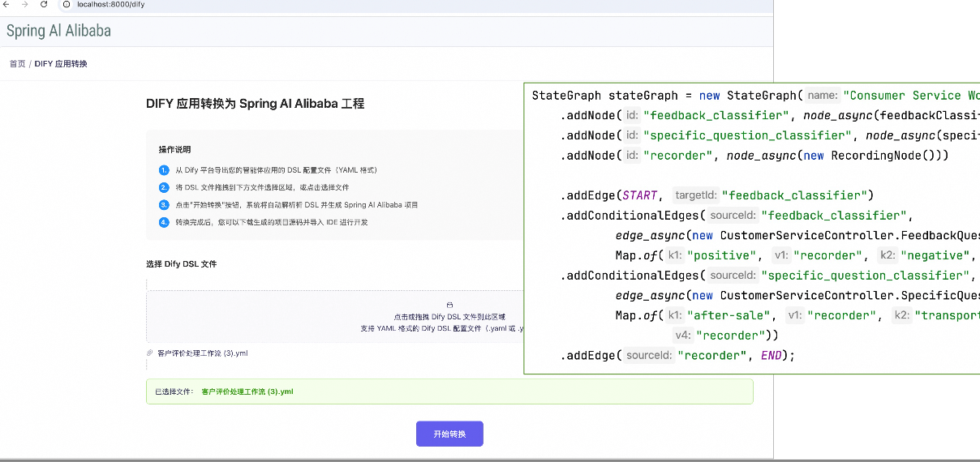Image resolution: width=980 pixels, height=462 pixels.
Task: Go back using the browser back arrow
Action: pyautogui.click(x=7, y=4)
